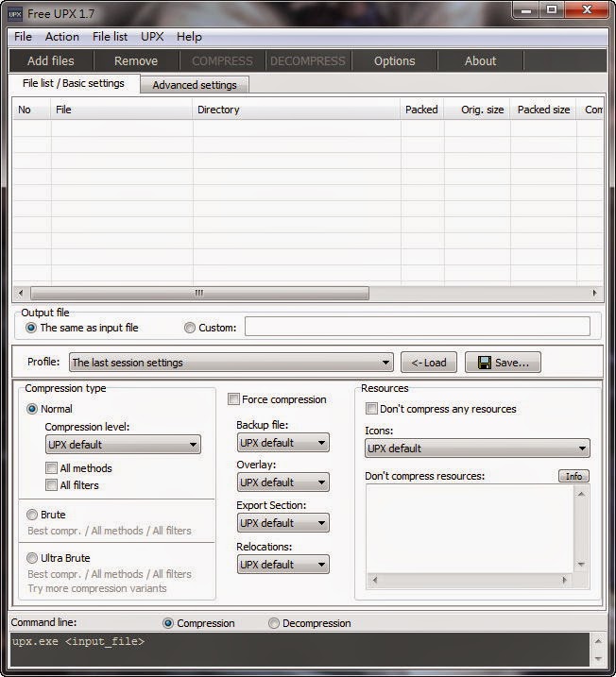Viewport: 616px width, 677px height.
Task: Open the File list menu
Action: tap(110, 37)
